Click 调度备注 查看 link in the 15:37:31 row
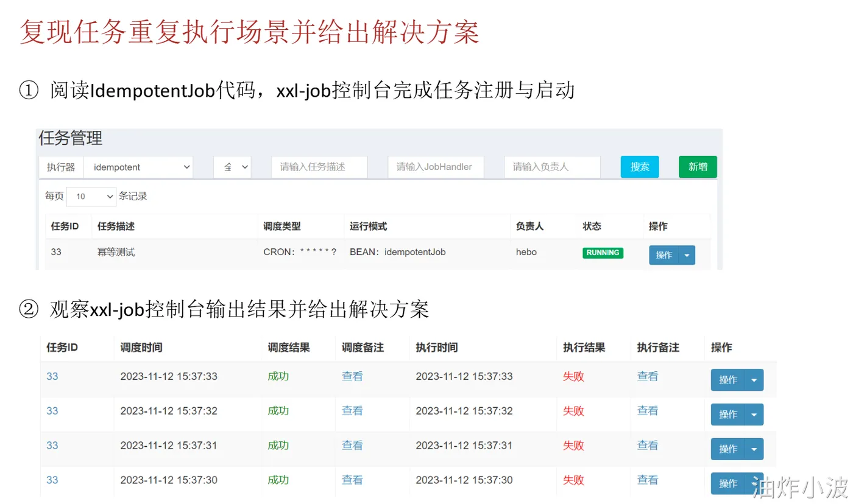853x504 pixels. [352, 446]
